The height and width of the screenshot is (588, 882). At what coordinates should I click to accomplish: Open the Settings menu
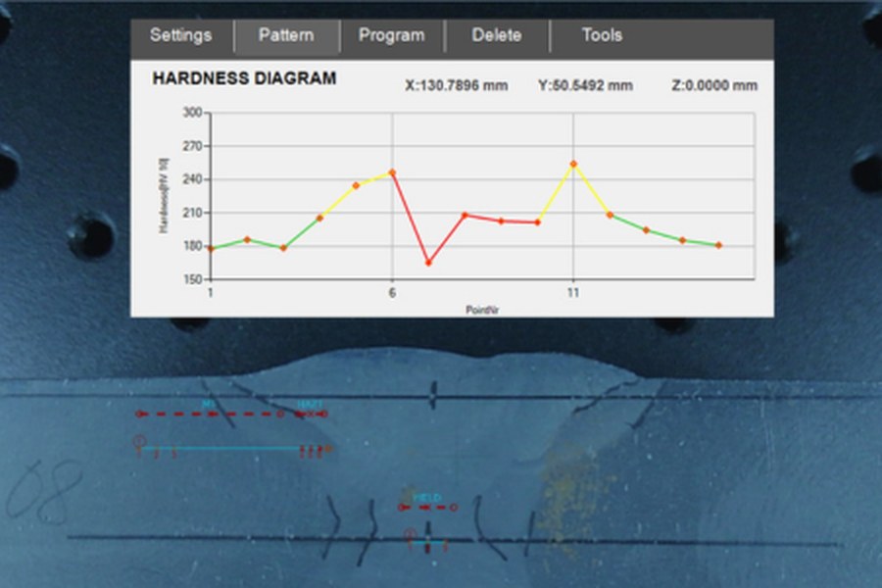coord(181,35)
